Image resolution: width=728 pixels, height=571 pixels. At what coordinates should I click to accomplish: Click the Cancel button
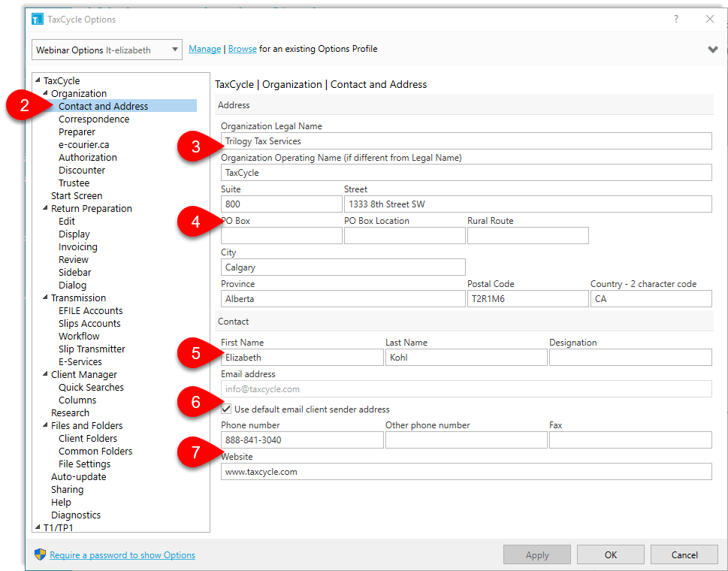[x=684, y=554]
